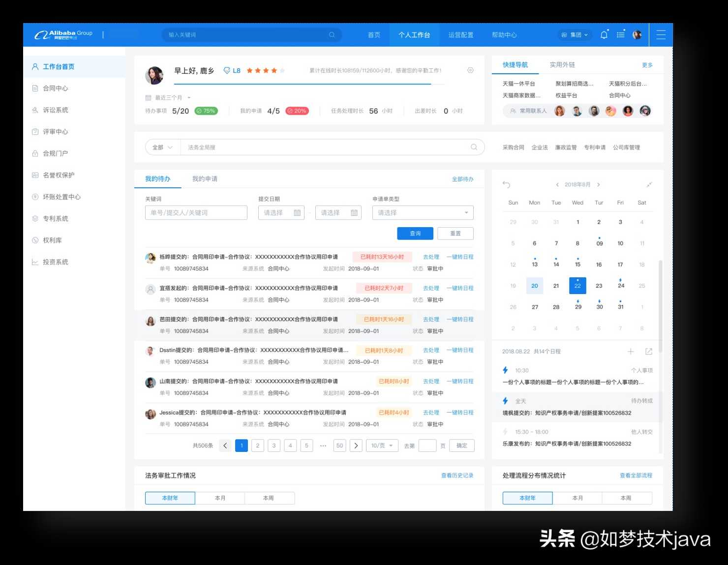Open the schedule list in an external view
Image resolution: width=728 pixels, height=565 pixels.
649,351
